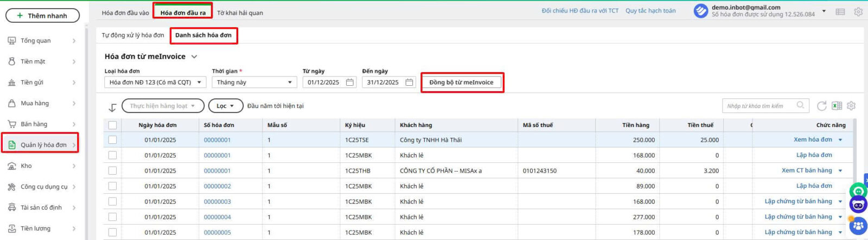Screen dimensions: 868x240
Task: Open the Quy tắc hạch toán link
Action: [x=650, y=11]
